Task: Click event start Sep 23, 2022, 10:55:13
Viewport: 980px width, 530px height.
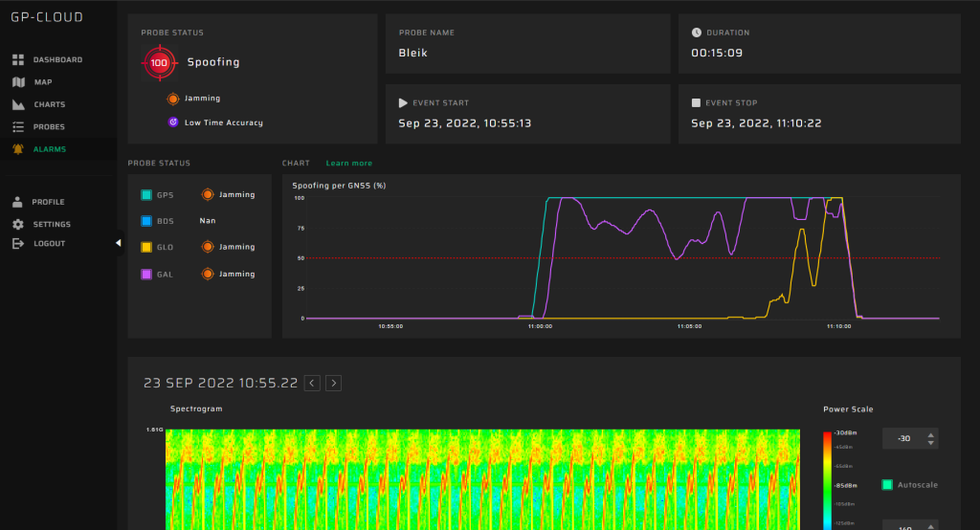Action: [x=465, y=123]
